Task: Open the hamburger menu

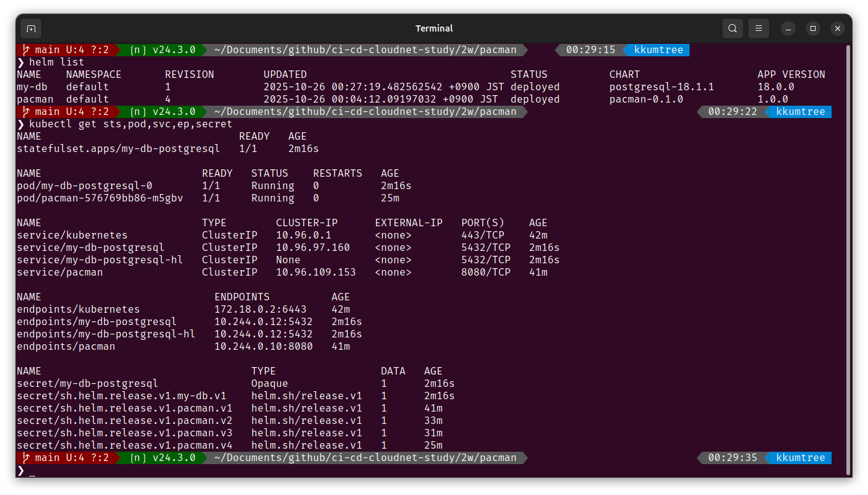Action: [759, 28]
